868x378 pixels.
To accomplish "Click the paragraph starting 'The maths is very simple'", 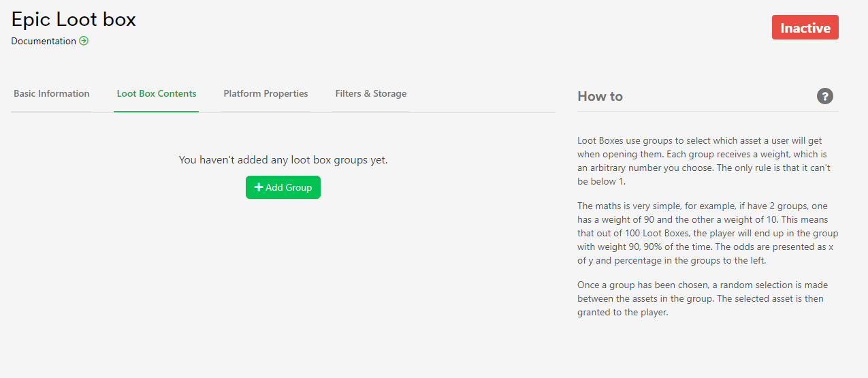I will tap(708, 232).
